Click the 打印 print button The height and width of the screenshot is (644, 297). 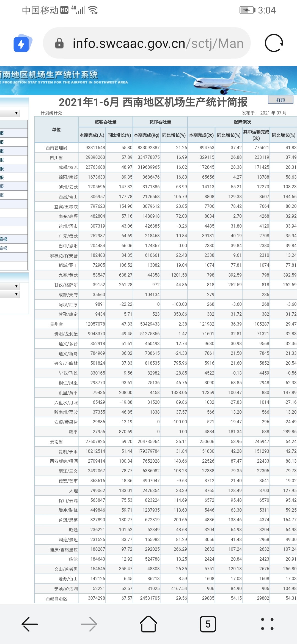click(x=280, y=100)
